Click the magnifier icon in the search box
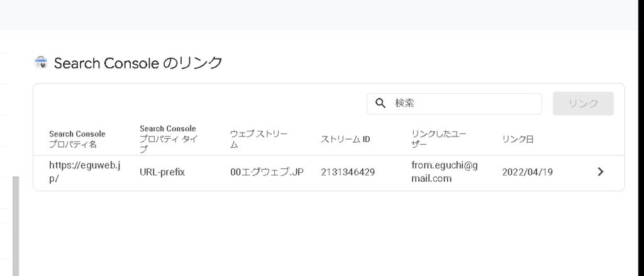 pyautogui.click(x=380, y=103)
